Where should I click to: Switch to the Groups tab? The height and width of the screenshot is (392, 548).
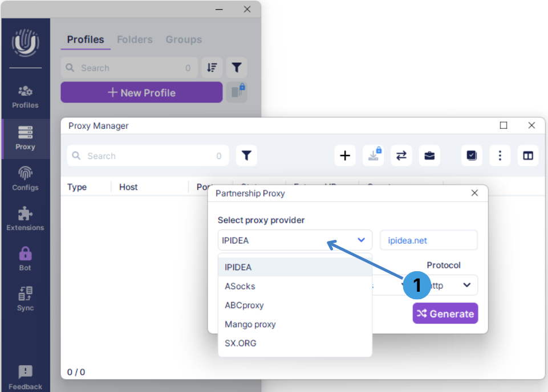tap(184, 39)
